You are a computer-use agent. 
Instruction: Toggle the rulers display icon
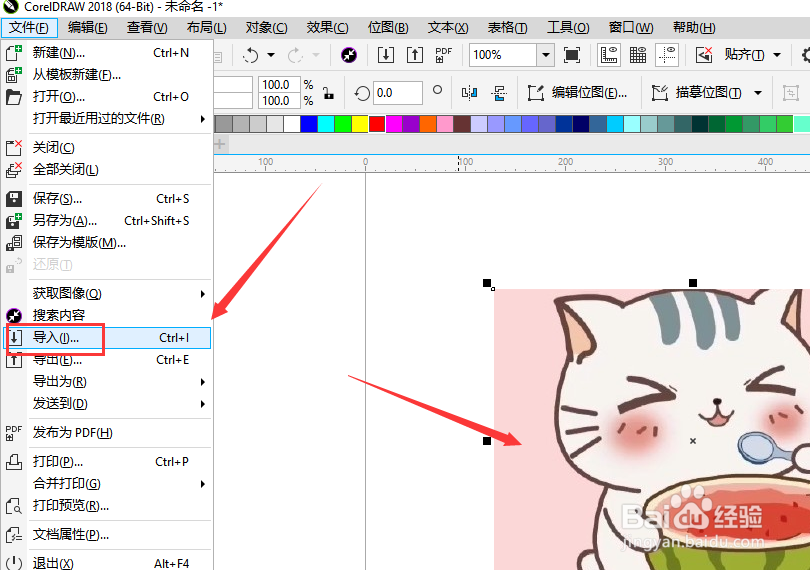(x=609, y=55)
